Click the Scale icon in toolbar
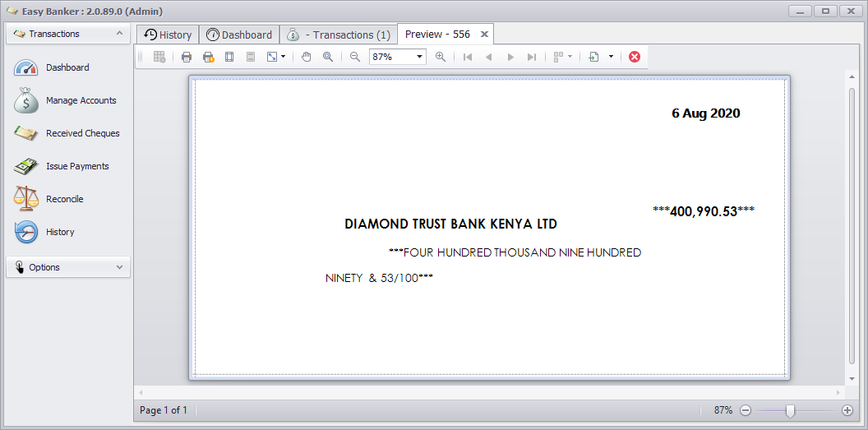The image size is (868, 430). [x=272, y=57]
